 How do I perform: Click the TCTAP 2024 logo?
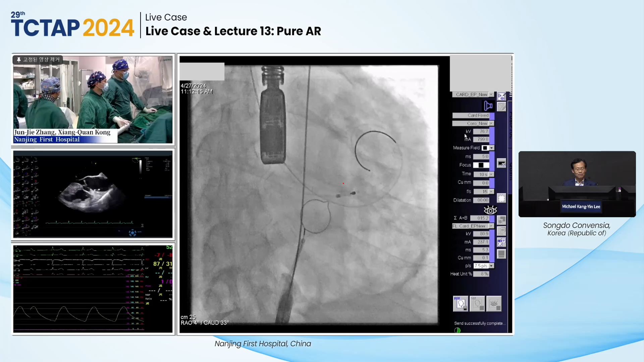pos(72,25)
